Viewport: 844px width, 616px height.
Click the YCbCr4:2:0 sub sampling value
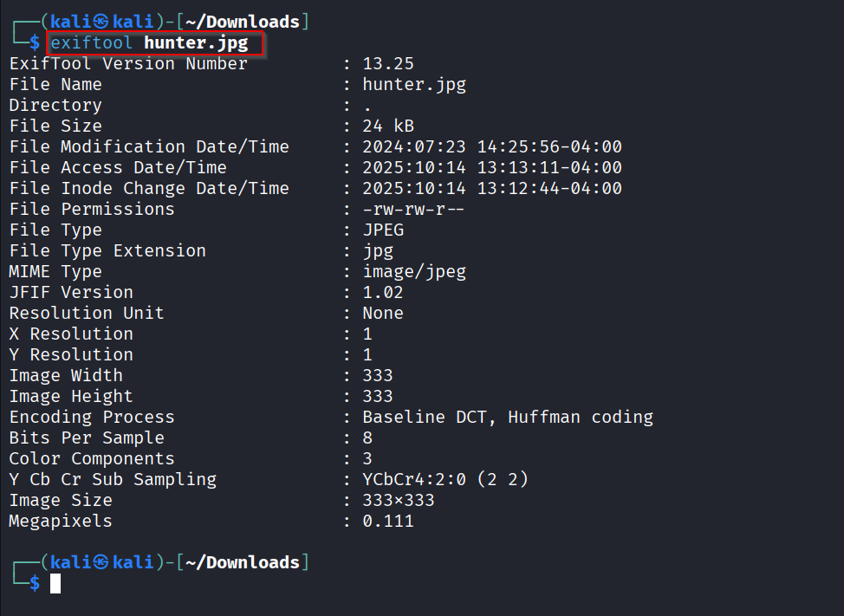click(x=445, y=479)
